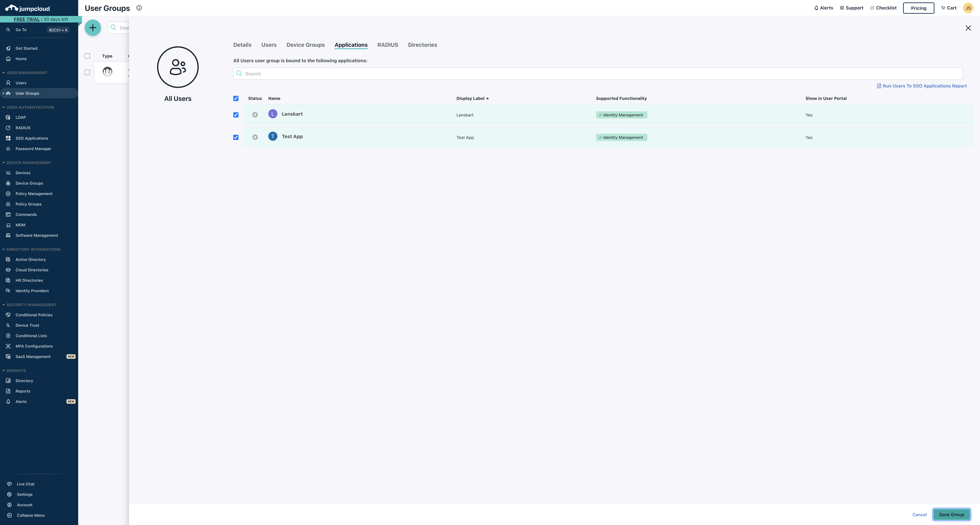Viewport: 980px width, 525px height.
Task: Click the Pricing button
Action: pos(919,8)
